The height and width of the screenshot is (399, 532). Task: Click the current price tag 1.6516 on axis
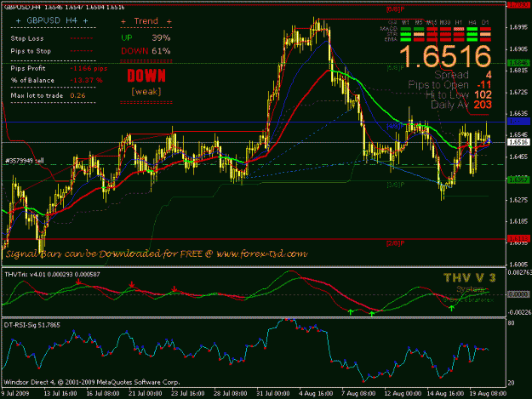[518, 142]
